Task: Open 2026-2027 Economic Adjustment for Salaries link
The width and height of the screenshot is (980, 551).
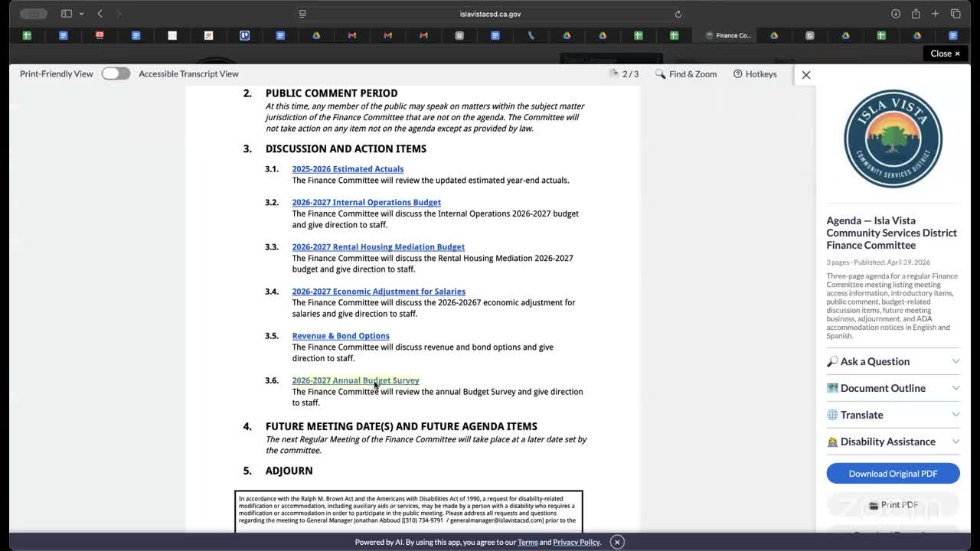Action: click(x=378, y=292)
